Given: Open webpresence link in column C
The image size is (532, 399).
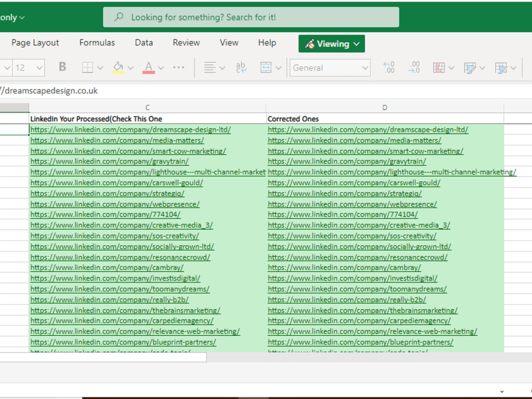Looking at the screenshot, I should pyautogui.click(x=115, y=204).
